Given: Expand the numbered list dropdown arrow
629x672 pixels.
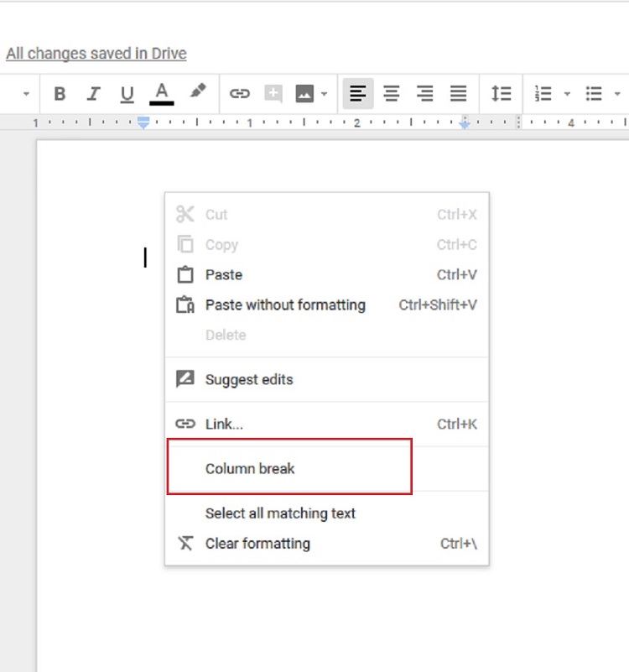Looking at the screenshot, I should [567, 94].
